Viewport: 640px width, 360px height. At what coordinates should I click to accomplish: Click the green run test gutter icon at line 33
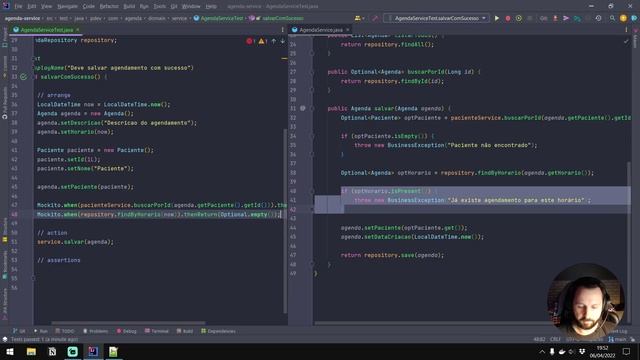click(24, 77)
